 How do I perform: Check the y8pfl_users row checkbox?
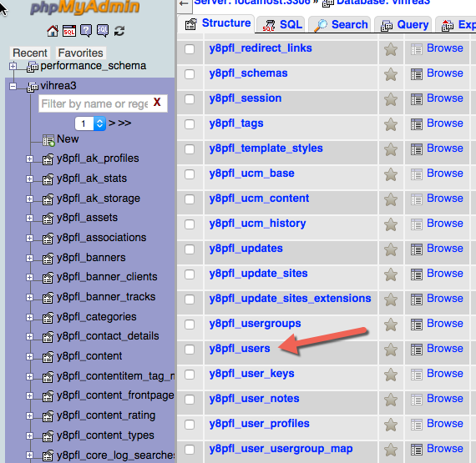190,350
